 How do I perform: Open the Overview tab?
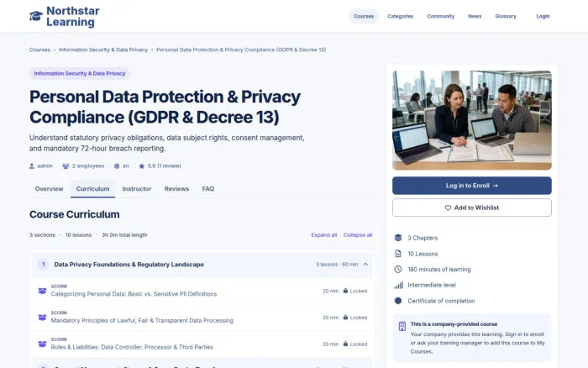[x=49, y=189]
